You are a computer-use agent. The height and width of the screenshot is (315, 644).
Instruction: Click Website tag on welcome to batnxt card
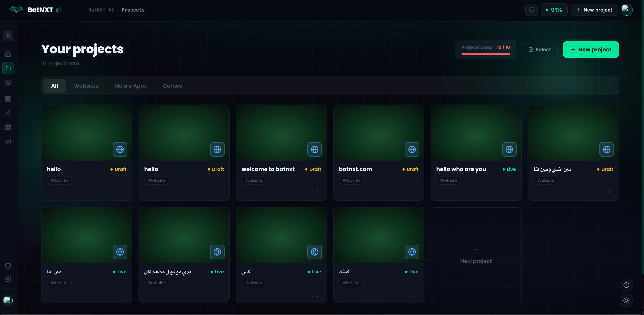click(254, 181)
